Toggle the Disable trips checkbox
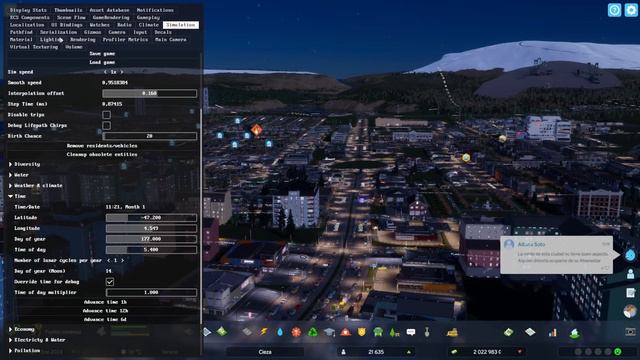 pos(107,115)
